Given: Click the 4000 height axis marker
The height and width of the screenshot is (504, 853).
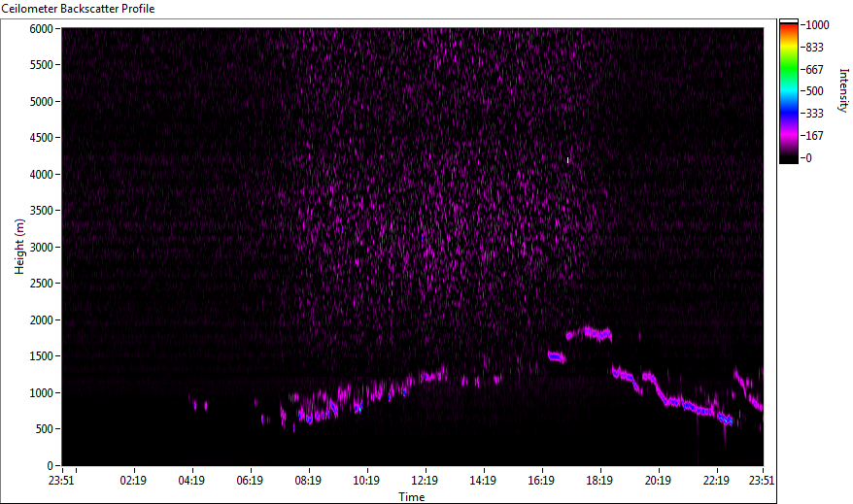Looking at the screenshot, I should click(42, 174).
